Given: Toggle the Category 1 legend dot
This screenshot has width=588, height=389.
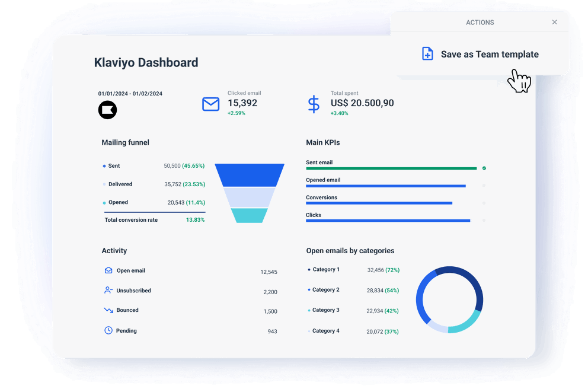Looking at the screenshot, I should tap(309, 269).
